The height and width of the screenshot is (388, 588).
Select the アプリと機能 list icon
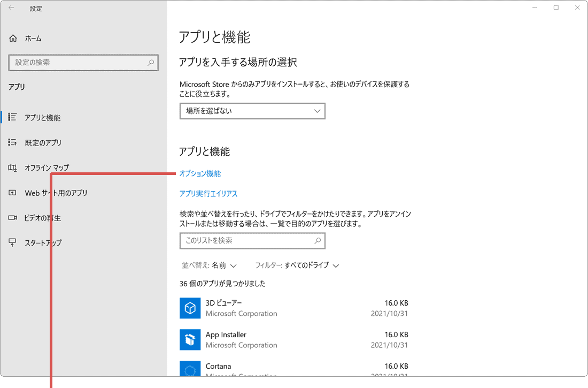(x=12, y=117)
